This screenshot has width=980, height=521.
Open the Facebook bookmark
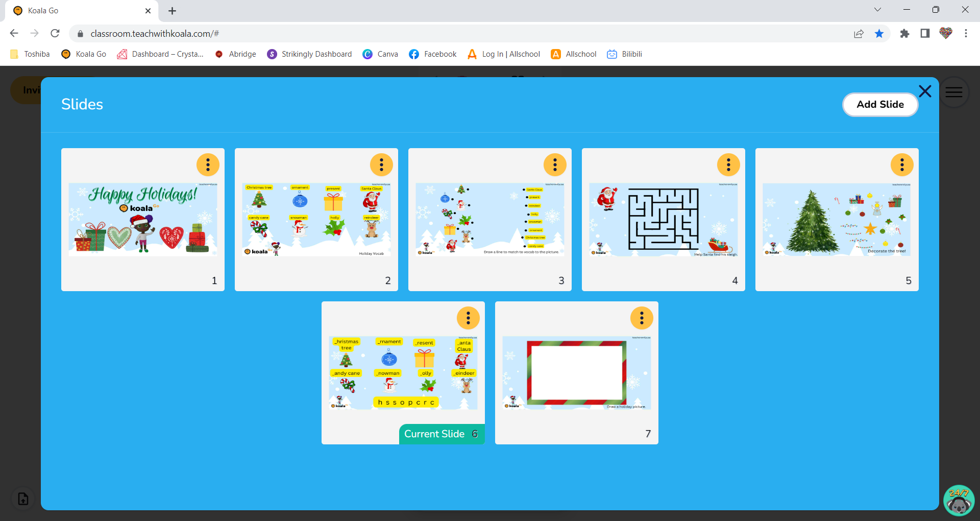pos(433,54)
